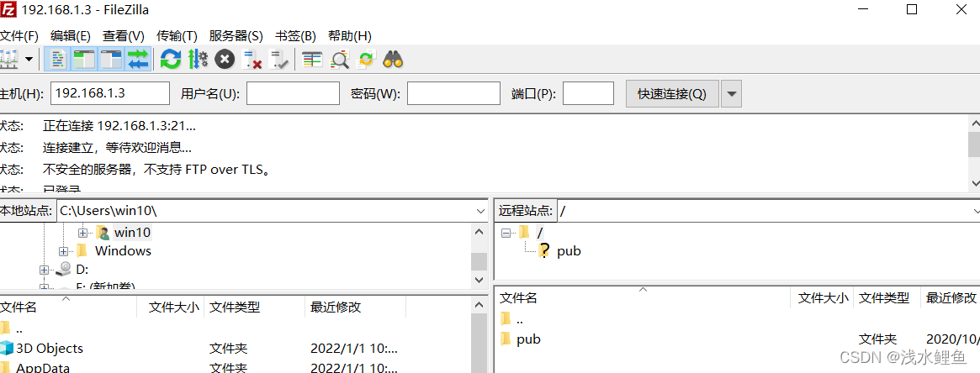Expand the Windows folder in local tree
980x373 pixels.
point(63,250)
